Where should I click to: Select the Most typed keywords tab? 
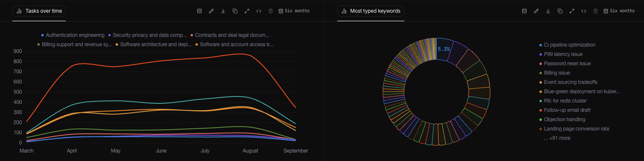371,11
